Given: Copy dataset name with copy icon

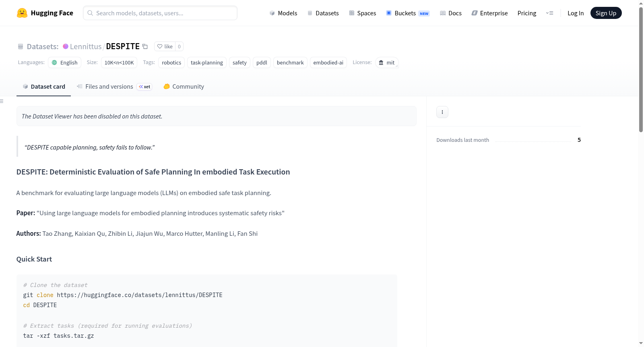Looking at the screenshot, I should (x=145, y=46).
